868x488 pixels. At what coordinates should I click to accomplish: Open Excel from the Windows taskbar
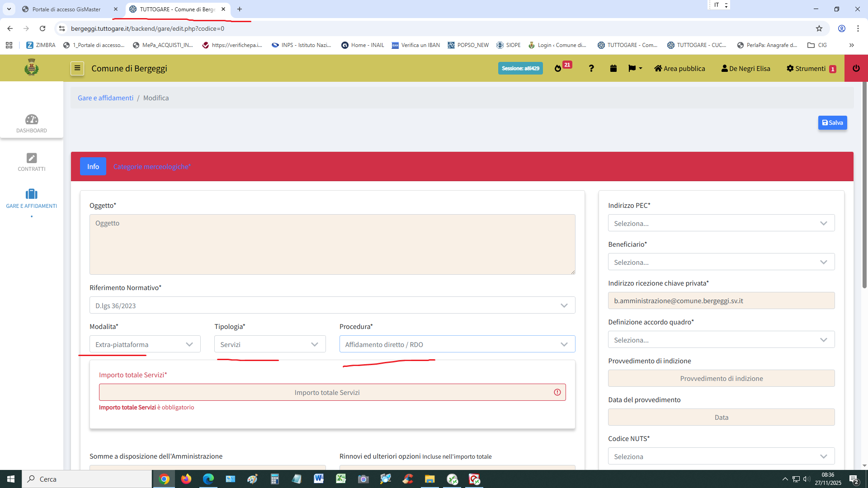tap(341, 479)
